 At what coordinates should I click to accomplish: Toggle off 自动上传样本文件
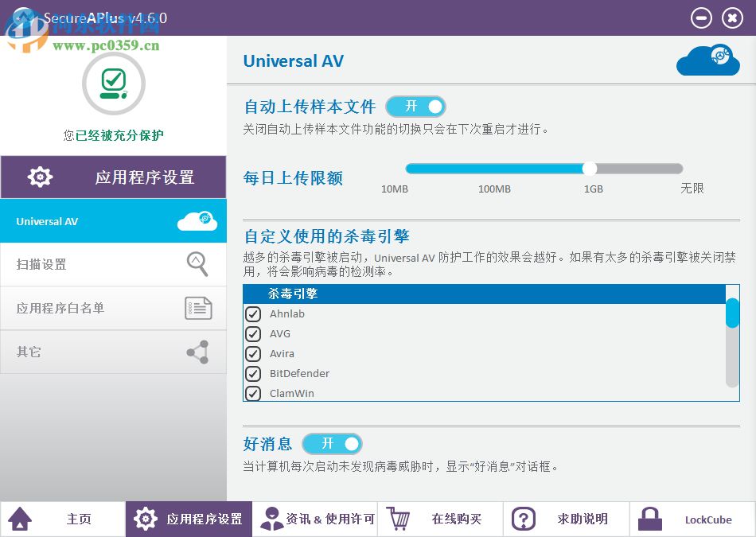pyautogui.click(x=415, y=106)
